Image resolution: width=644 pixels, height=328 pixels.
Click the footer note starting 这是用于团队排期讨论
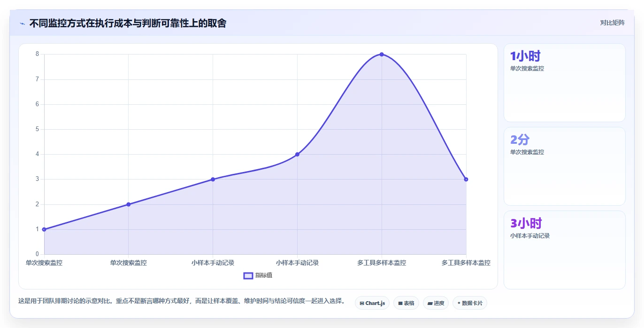click(x=183, y=301)
